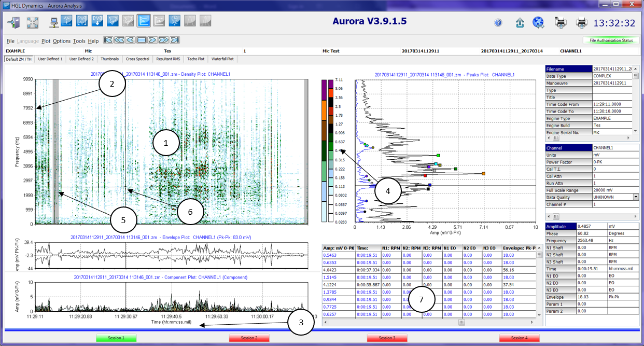The image size is (644, 346).
Task: Click the blue help question mark icon
Action: [498, 23]
